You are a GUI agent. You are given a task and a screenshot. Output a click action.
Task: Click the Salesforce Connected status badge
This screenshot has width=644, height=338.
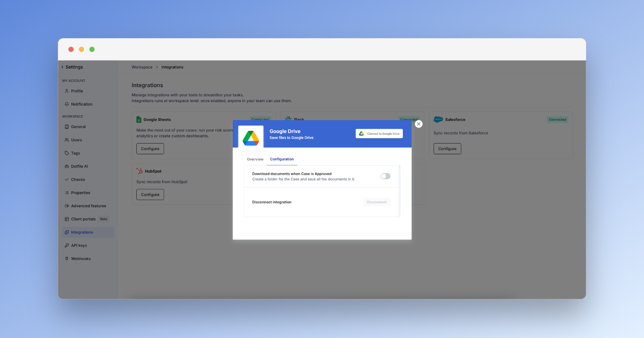coord(557,120)
